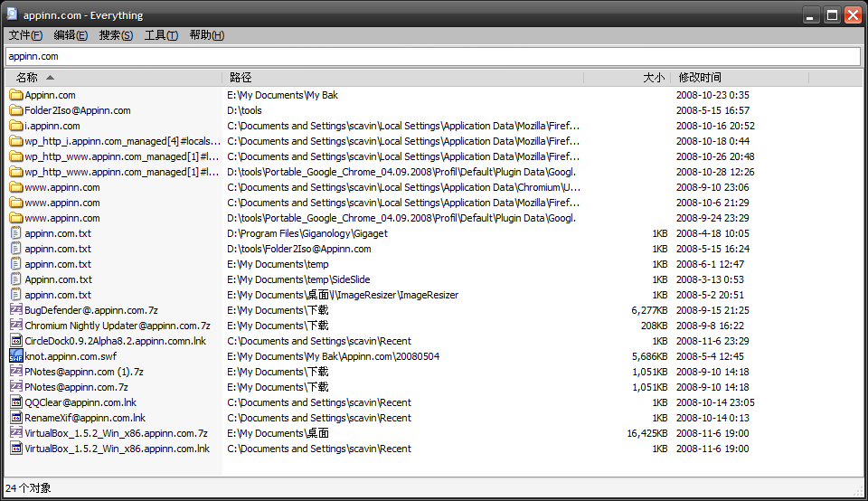This screenshot has height=501, width=868.
Task: Select knot.appinn.com.swf file name
Action: [x=71, y=356]
